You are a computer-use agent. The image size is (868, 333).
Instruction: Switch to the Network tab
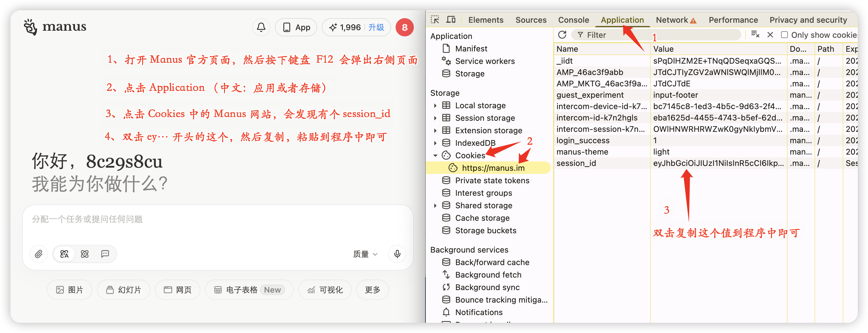point(676,20)
